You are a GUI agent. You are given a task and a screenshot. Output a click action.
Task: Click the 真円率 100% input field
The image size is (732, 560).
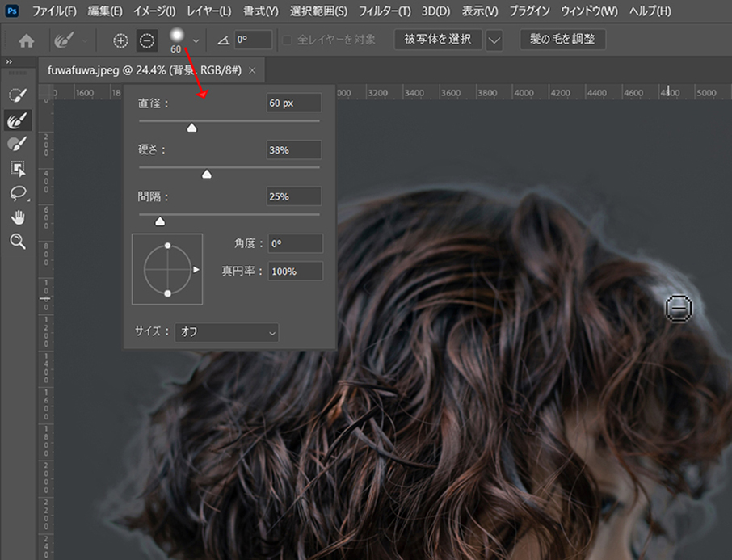(295, 272)
